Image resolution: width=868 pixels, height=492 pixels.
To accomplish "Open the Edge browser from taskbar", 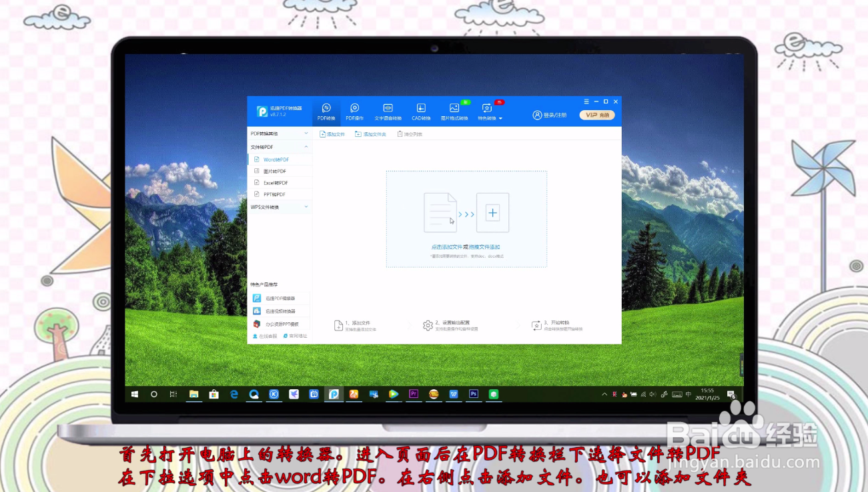I will (x=234, y=395).
